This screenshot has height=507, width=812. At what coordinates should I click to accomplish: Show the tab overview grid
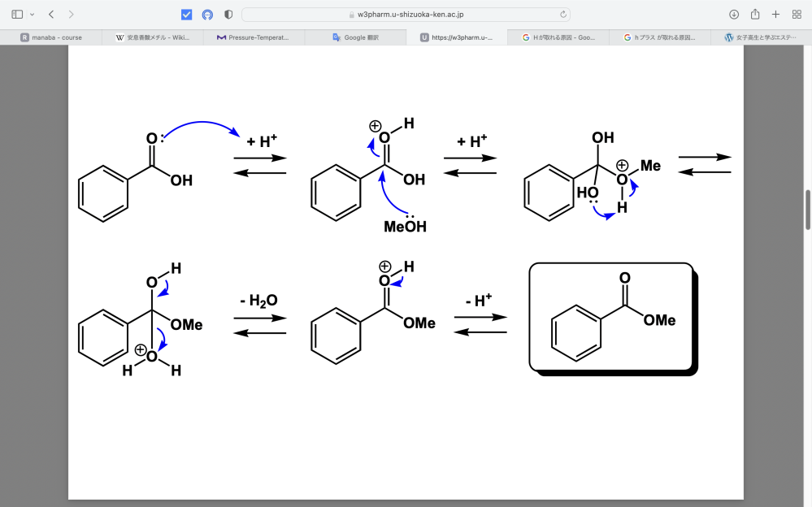[797, 15]
